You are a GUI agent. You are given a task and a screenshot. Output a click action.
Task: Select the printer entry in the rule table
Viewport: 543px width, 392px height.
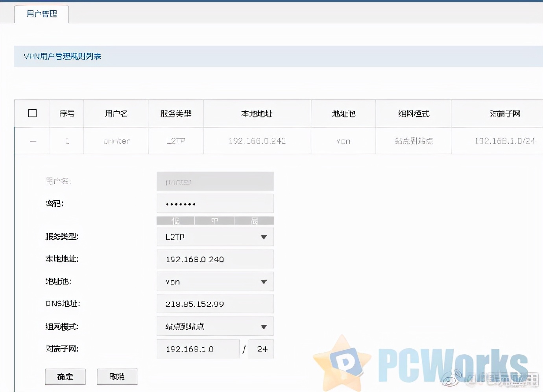[116, 141]
